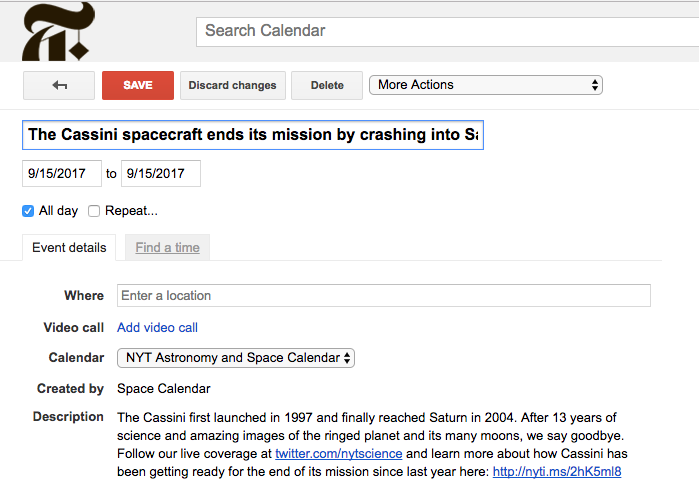Open the end date field after 'to'
Viewport: 699px width, 494px height.
161,173
